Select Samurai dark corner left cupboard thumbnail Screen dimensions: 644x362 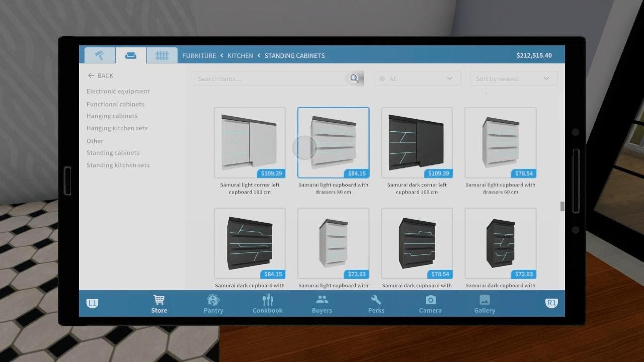pyautogui.click(x=417, y=143)
